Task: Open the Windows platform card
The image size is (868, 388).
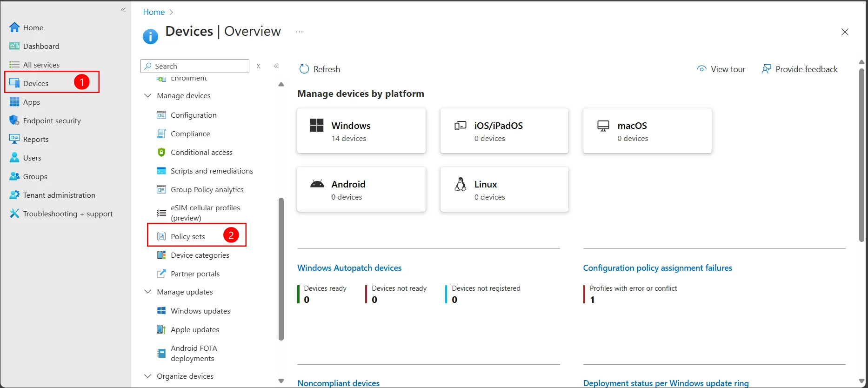Action: click(x=361, y=131)
